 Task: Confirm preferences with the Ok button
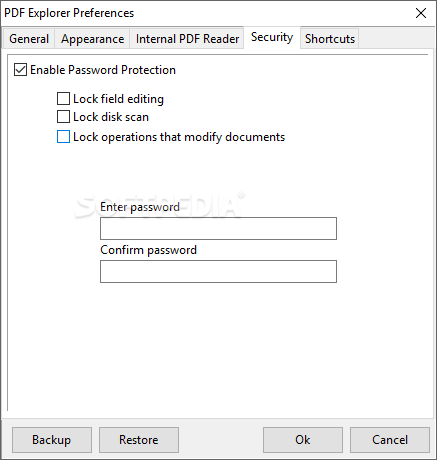coord(303,440)
